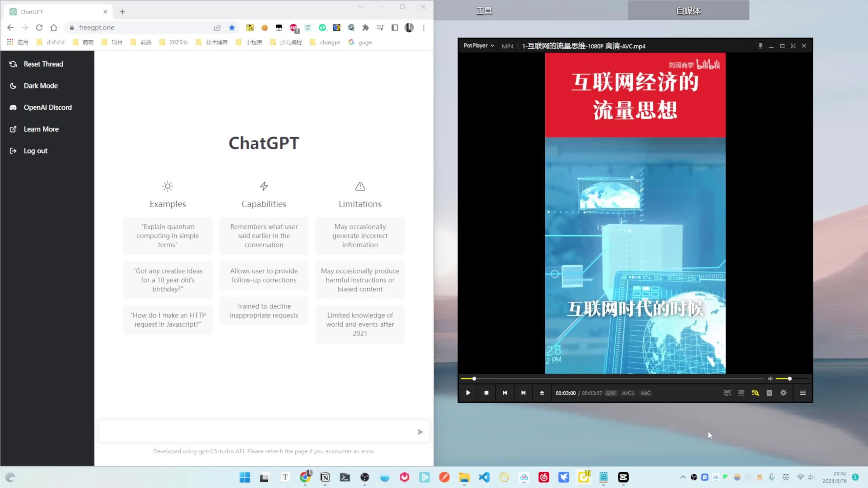Open the 2023冲 bookmarks folder
The image size is (868, 488).
(174, 42)
